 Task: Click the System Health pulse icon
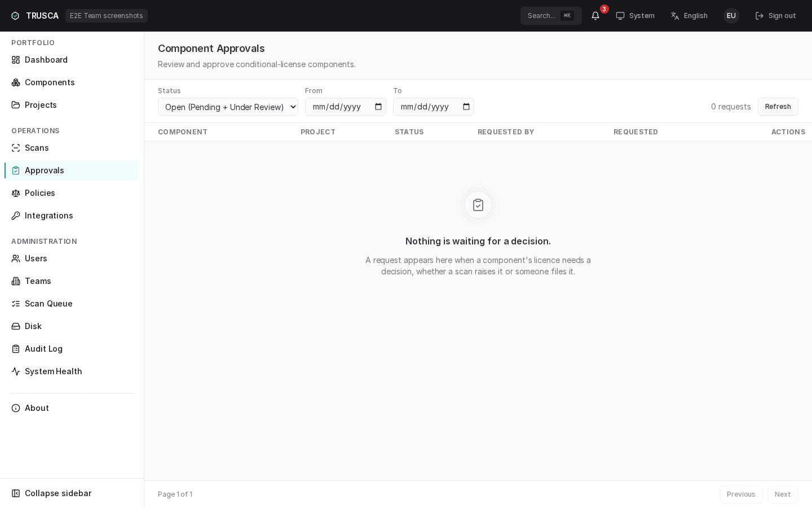click(16, 371)
